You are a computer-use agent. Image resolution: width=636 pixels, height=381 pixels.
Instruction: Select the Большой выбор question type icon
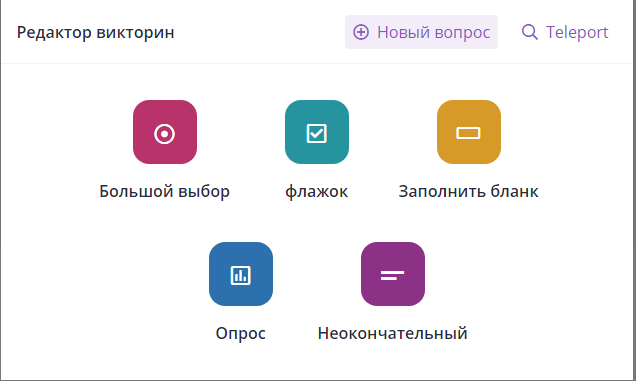pos(165,132)
